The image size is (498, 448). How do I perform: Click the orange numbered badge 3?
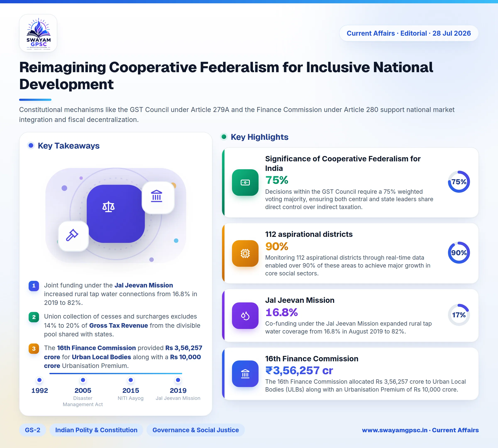tap(34, 349)
